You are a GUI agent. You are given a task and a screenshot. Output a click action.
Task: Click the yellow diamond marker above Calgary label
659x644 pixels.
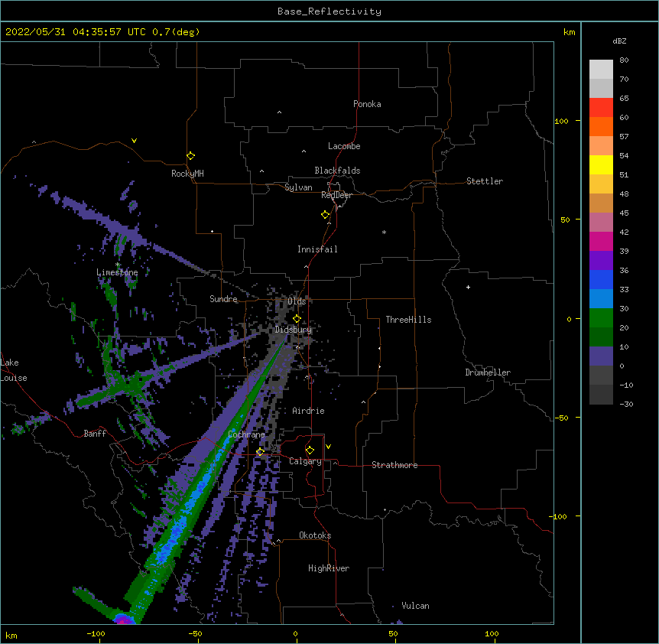310,450
